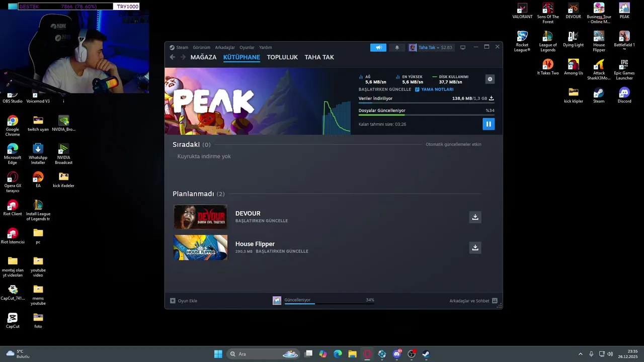Select NVIDIA Broadcast desktop shortcut
The image size is (644, 362).
[63, 154]
